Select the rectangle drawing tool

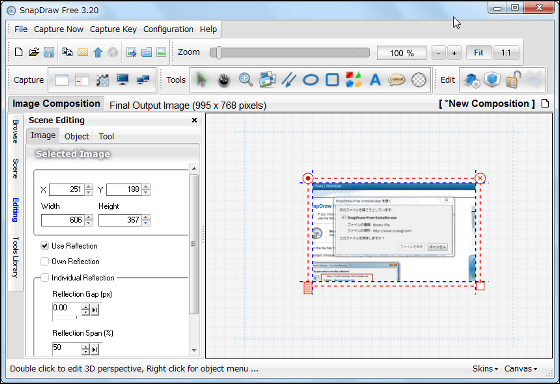[332, 80]
